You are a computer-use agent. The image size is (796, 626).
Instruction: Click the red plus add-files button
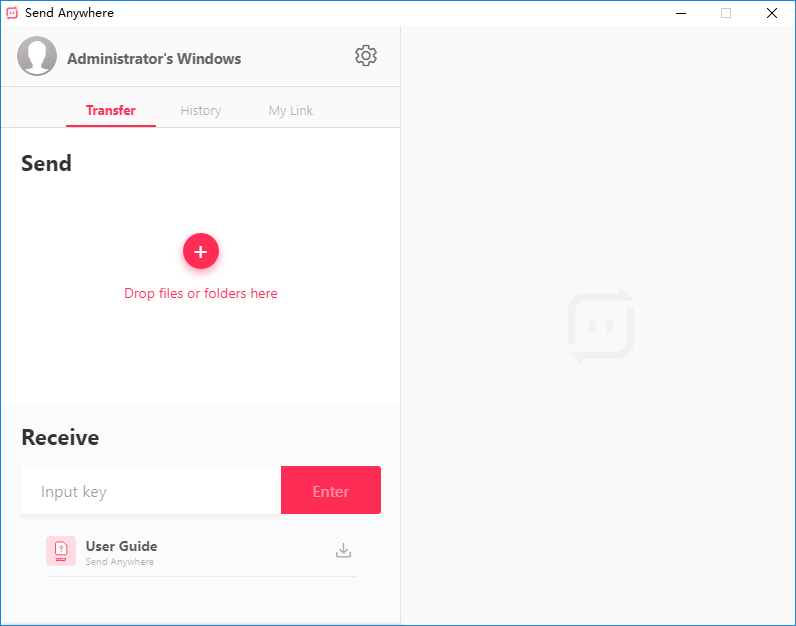click(x=201, y=251)
